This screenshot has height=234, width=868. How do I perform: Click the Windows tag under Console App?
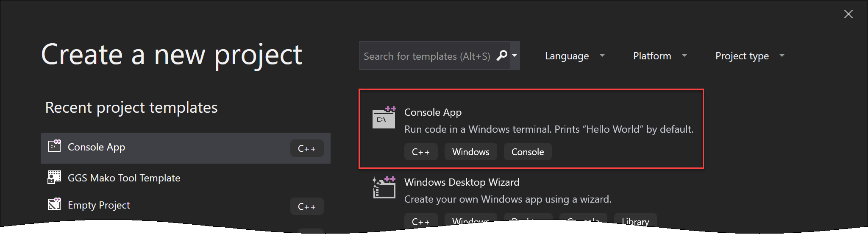pos(470,152)
